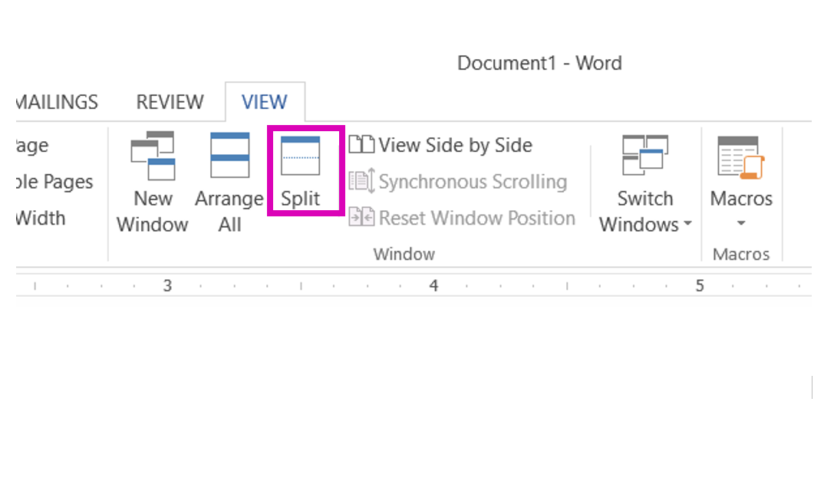Open the REVIEW ribbon tab
The height and width of the screenshot is (504, 824).
point(170,102)
